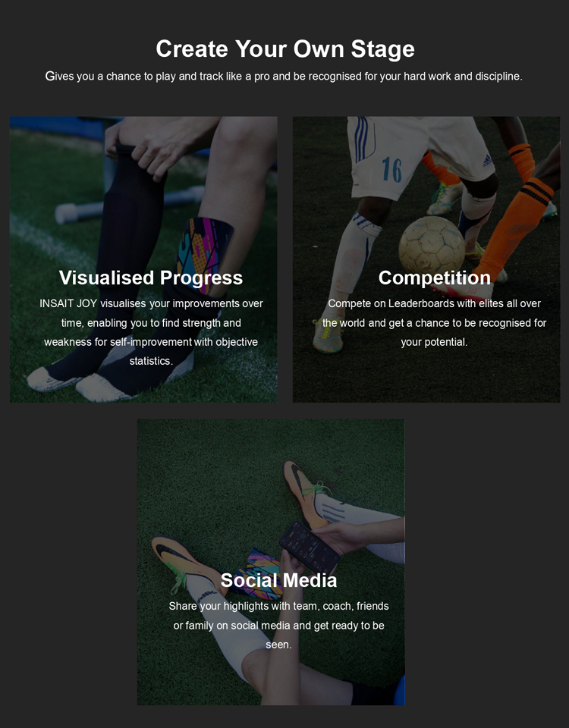Click the number 16 on white shorts
Image resolution: width=569 pixels, height=728 pixels.
(x=392, y=169)
